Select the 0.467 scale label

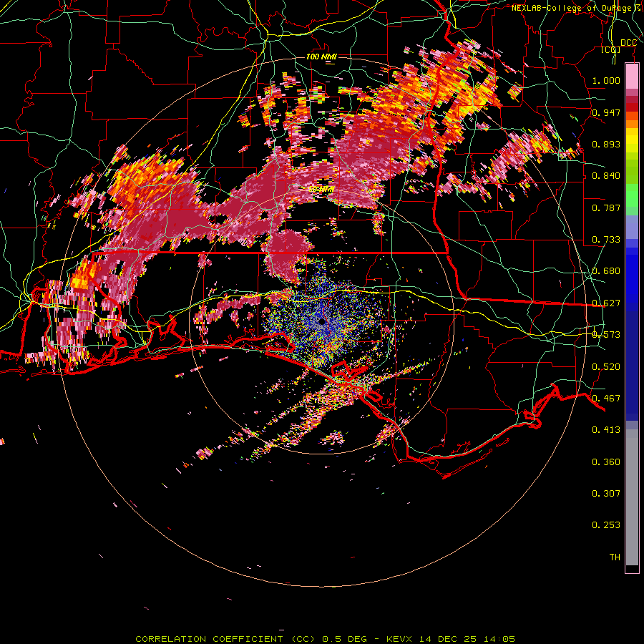(x=606, y=399)
